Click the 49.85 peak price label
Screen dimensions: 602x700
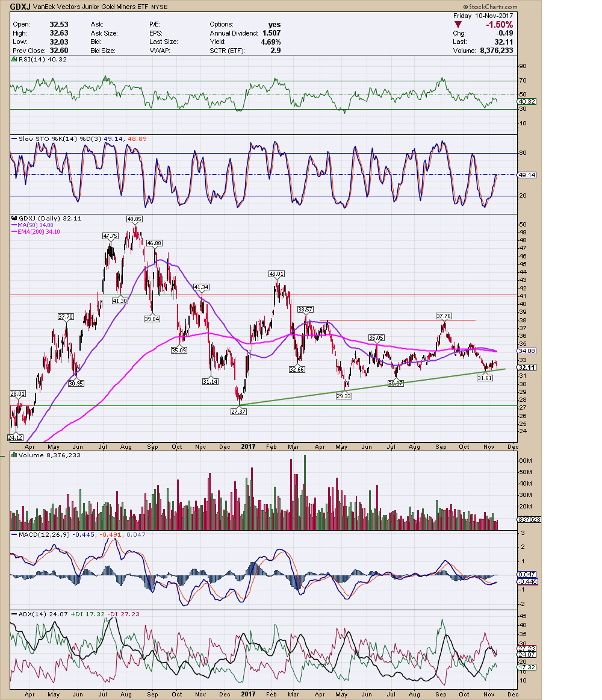point(134,219)
